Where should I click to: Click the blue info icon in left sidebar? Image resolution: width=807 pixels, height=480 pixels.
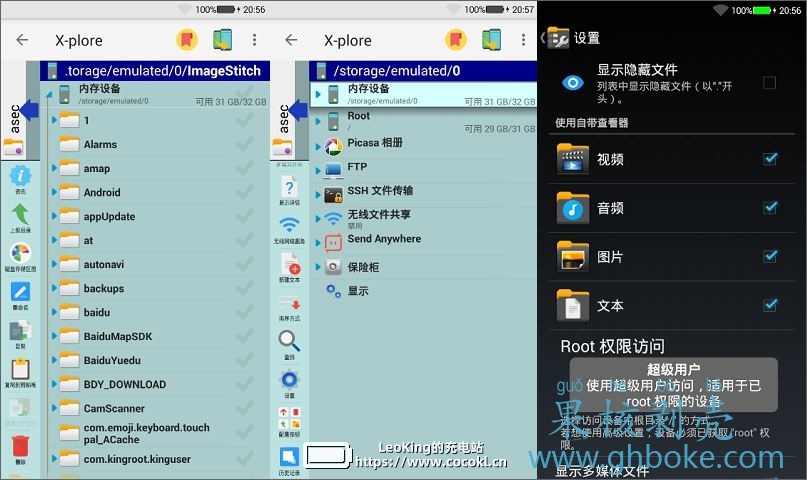[x=20, y=176]
